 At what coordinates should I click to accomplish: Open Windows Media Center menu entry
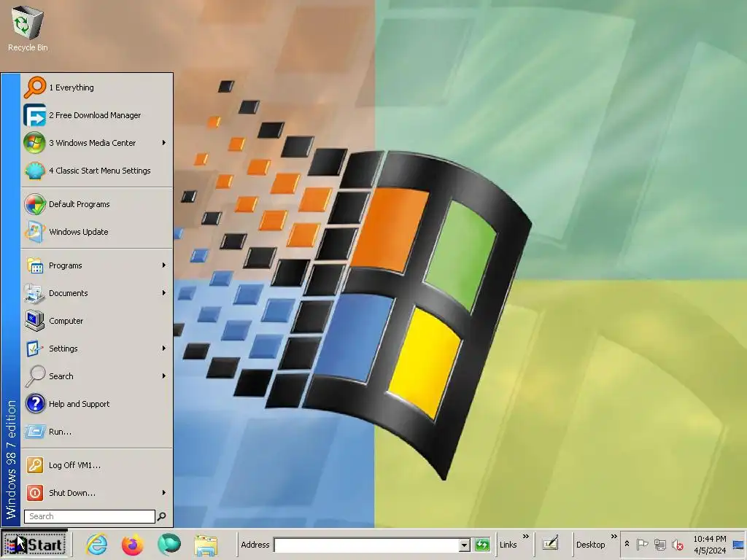97,142
